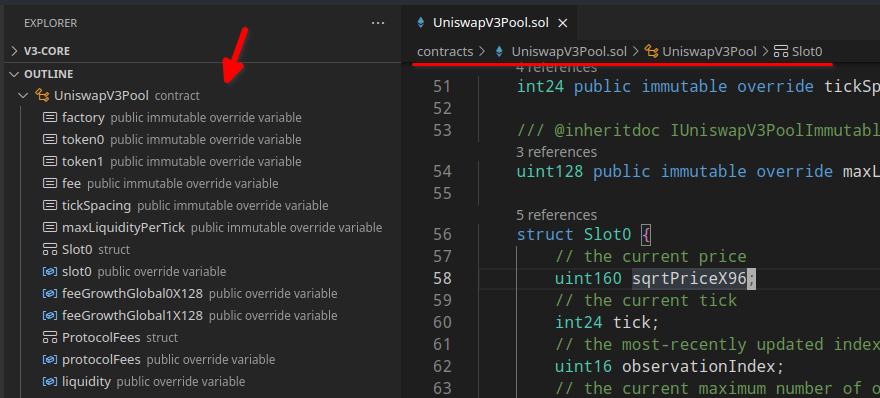Viewport: 880px width, 398px height.
Task: Open Explorer views and more actions menu
Action: pyautogui.click(x=378, y=23)
